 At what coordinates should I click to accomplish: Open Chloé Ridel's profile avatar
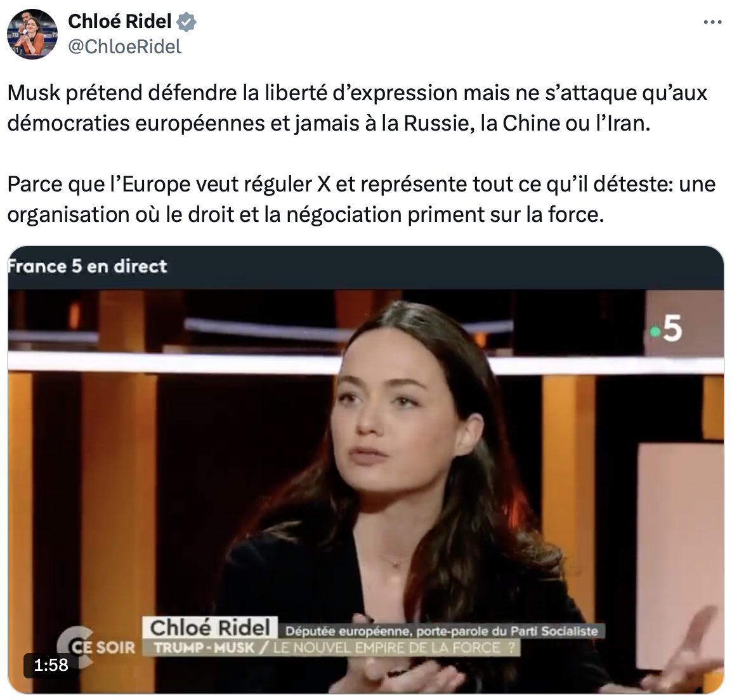click(x=32, y=34)
